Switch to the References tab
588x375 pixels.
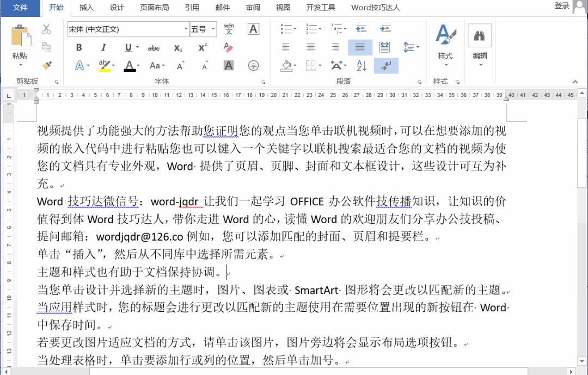192,8
